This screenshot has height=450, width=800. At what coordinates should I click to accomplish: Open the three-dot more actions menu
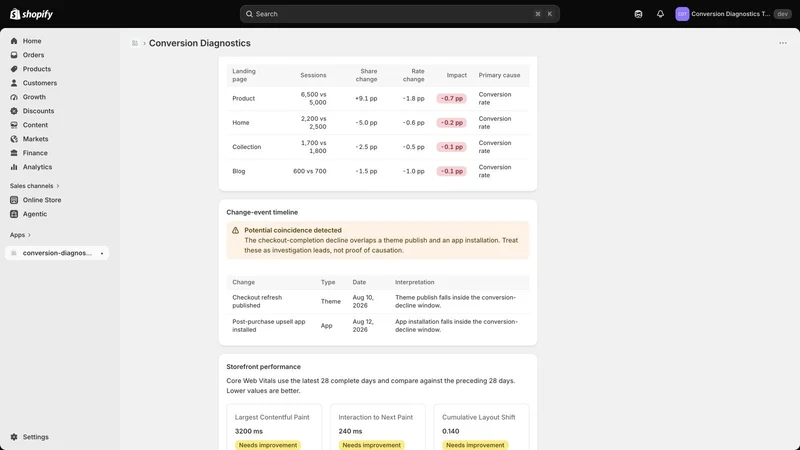(x=783, y=43)
